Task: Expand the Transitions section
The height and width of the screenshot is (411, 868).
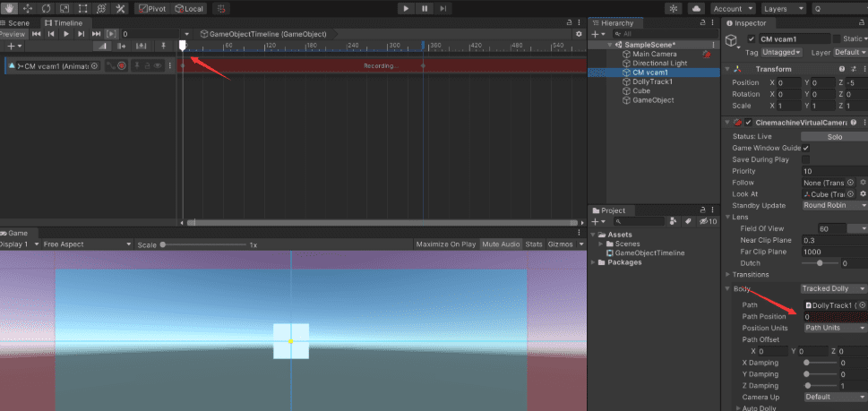Action: 749,274
